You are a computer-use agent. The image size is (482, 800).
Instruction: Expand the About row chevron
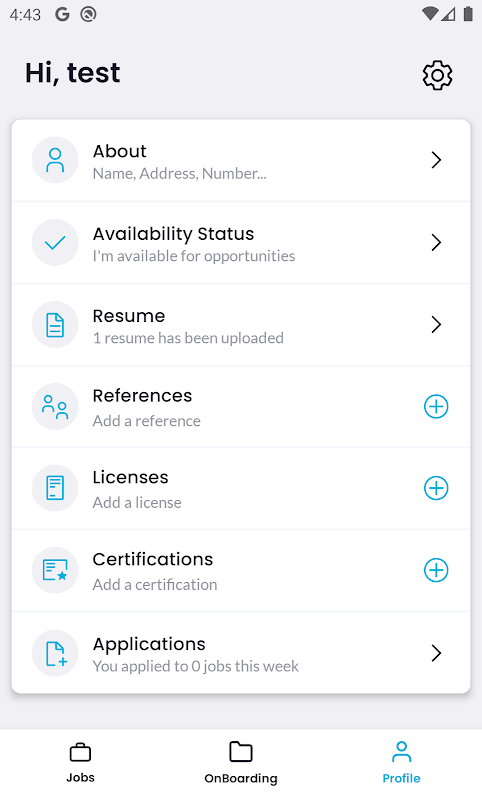click(436, 160)
